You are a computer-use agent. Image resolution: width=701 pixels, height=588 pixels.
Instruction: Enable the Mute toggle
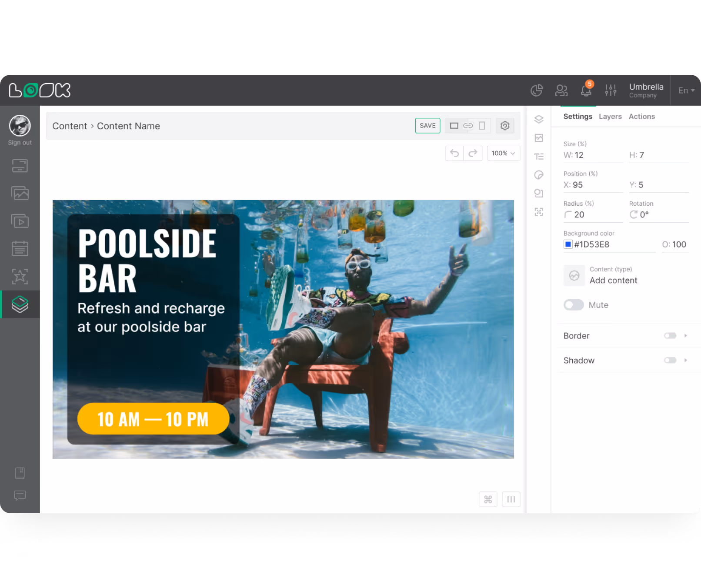[574, 305]
